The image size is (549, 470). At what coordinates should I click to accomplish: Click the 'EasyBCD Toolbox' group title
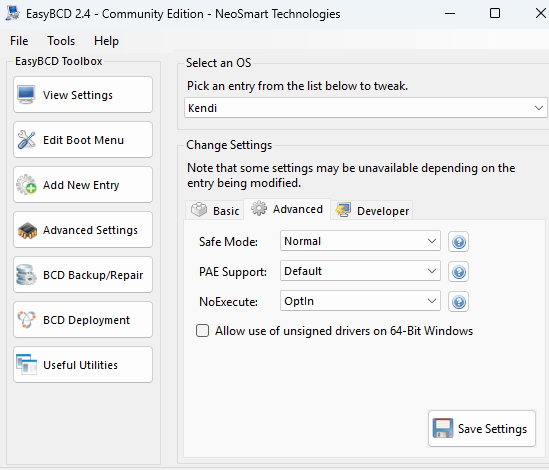(58, 61)
